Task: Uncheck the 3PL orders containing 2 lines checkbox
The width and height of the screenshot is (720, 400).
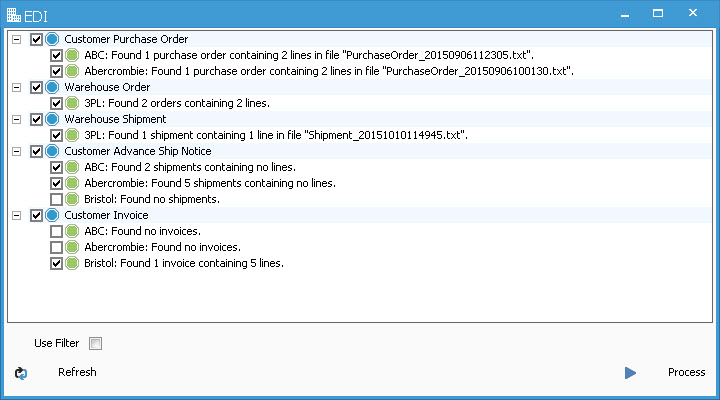Action: coord(56,103)
